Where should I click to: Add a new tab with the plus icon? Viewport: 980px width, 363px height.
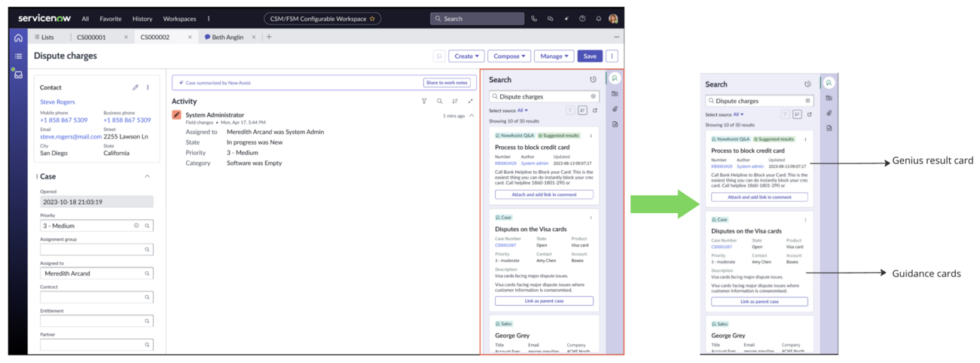click(x=269, y=37)
